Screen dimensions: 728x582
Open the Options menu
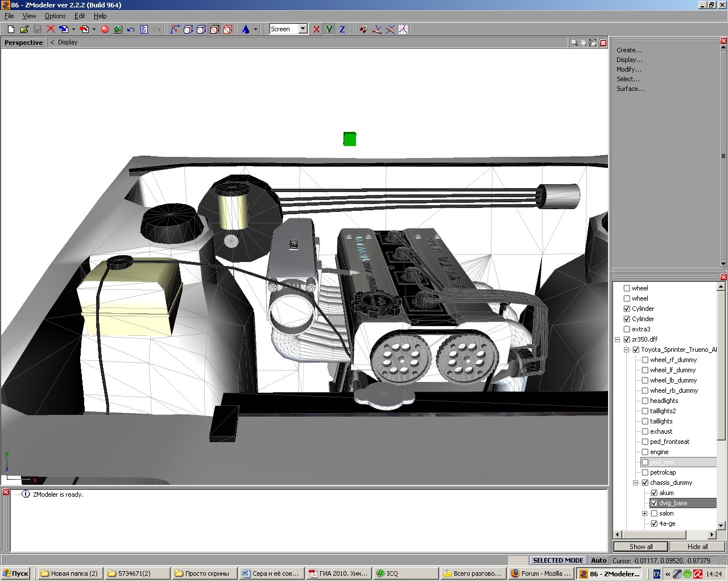55,16
